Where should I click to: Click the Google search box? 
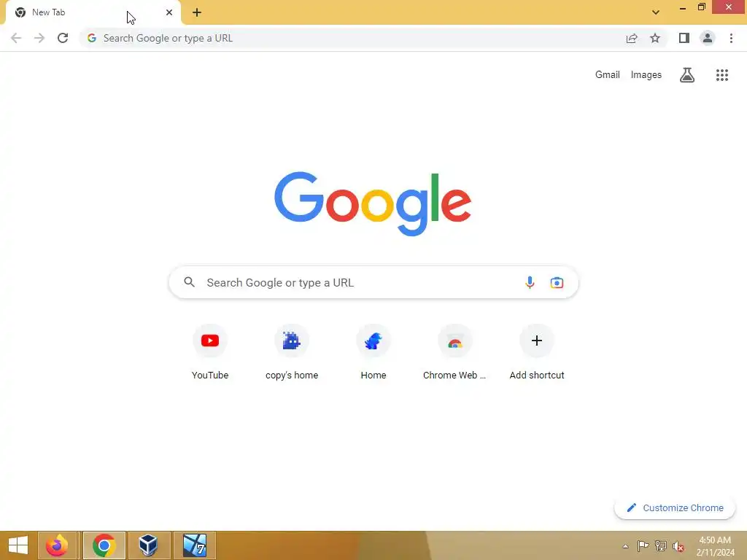[373, 282]
